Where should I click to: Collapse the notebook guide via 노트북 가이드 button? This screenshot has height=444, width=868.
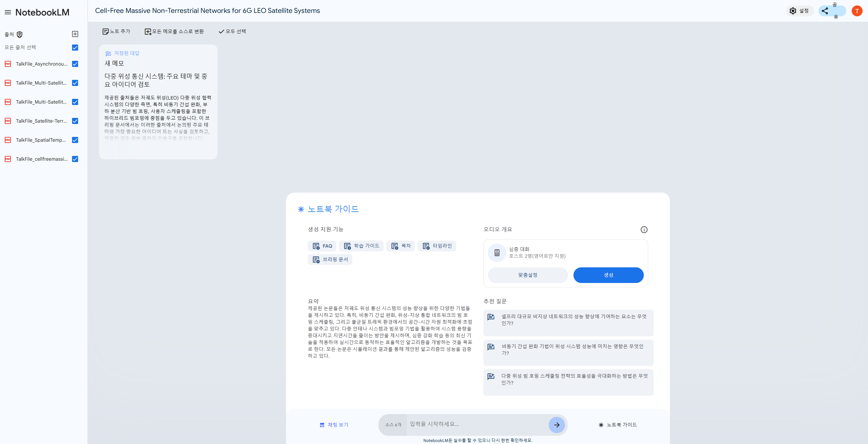[617, 425]
